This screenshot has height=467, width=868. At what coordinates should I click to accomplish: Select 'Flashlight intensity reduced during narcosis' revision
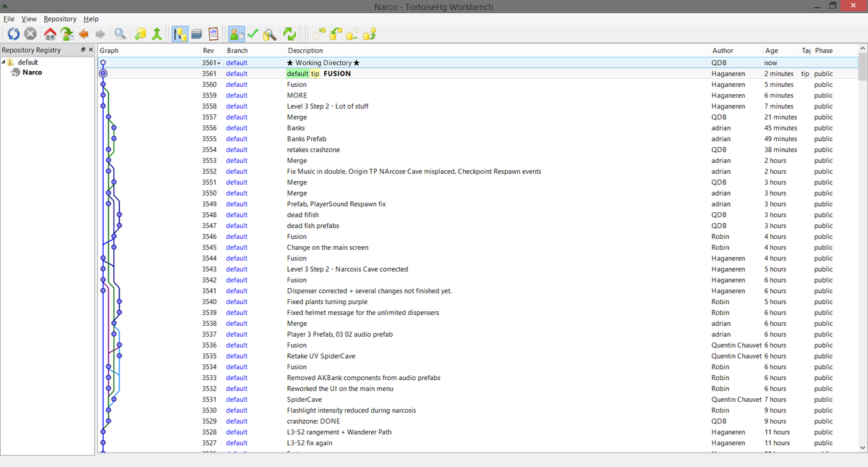tap(477, 411)
